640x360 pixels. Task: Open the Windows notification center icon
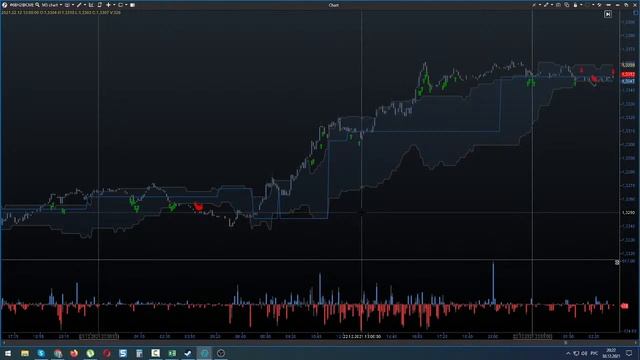tap(629, 353)
